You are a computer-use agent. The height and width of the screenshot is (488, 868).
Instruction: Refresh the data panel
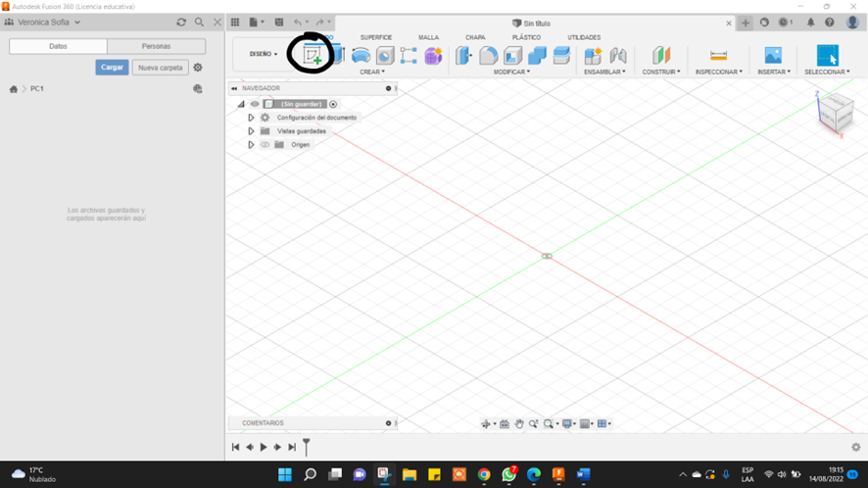coord(181,23)
